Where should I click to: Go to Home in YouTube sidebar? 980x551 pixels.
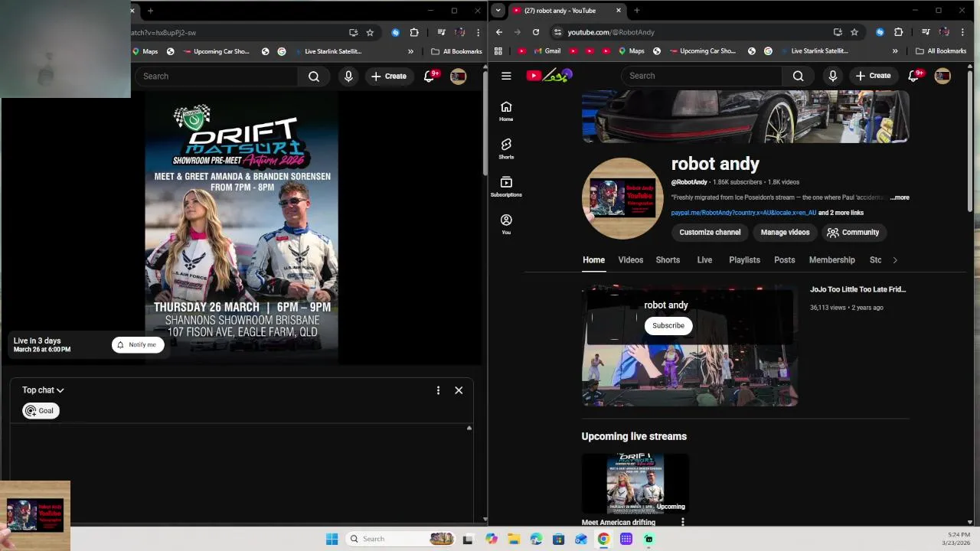[x=506, y=111]
